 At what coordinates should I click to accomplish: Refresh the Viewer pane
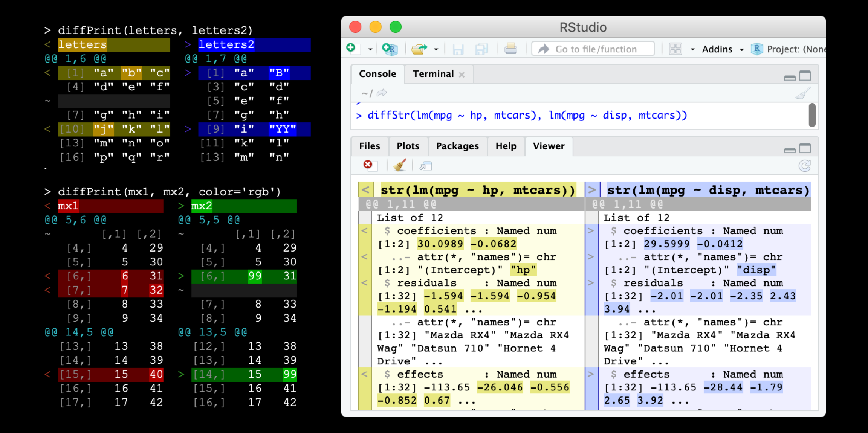(x=804, y=166)
